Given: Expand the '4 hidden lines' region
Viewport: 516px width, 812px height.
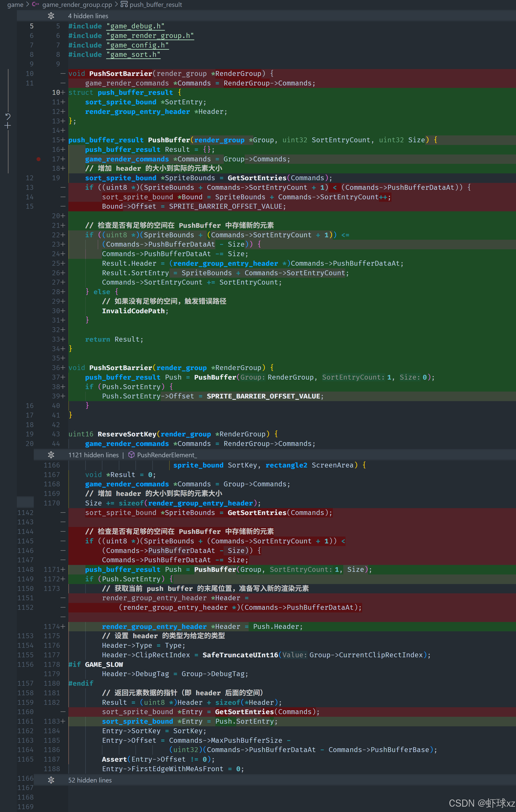Looking at the screenshot, I should 88,16.
